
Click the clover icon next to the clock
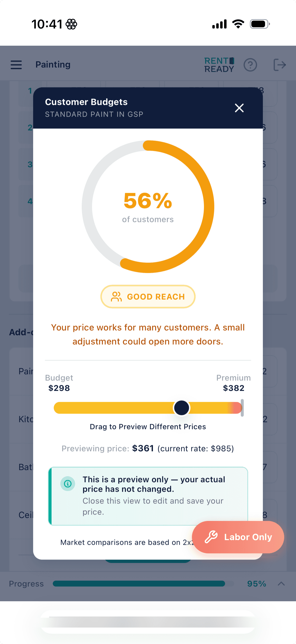tap(71, 24)
